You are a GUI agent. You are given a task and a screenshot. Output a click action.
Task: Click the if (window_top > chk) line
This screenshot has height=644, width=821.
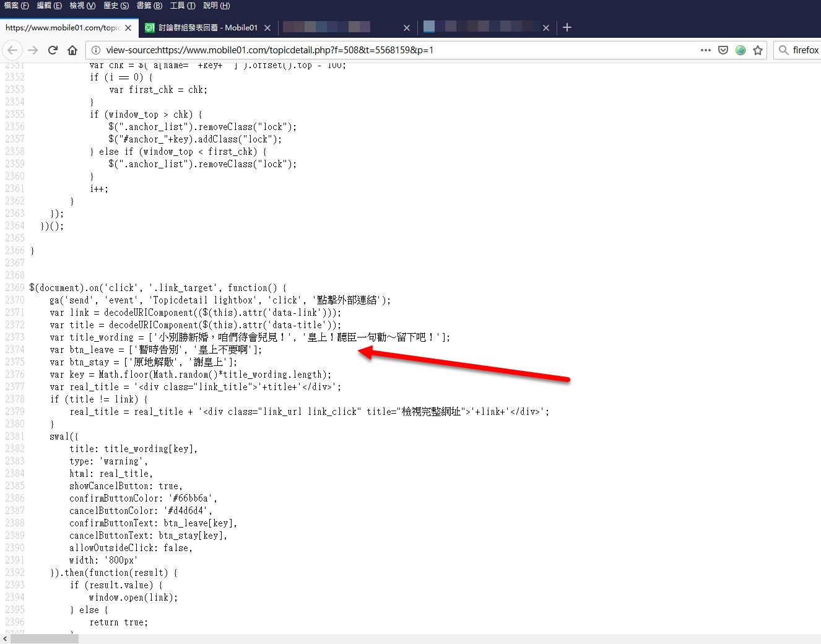click(146, 115)
